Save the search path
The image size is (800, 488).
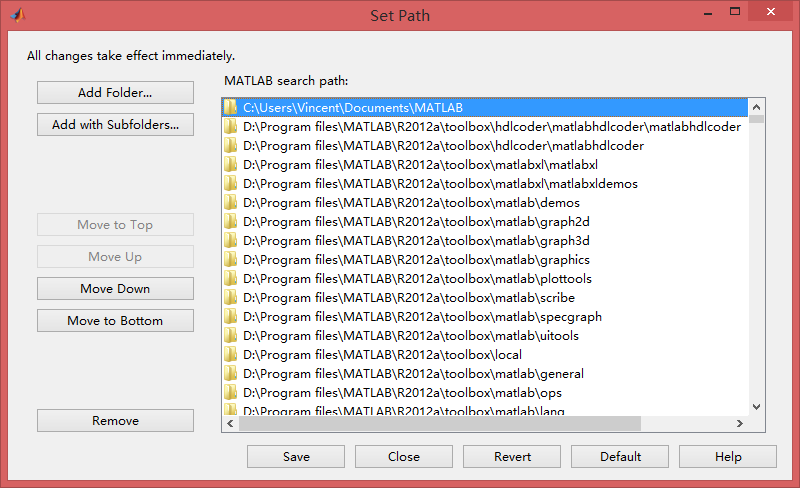click(296, 456)
